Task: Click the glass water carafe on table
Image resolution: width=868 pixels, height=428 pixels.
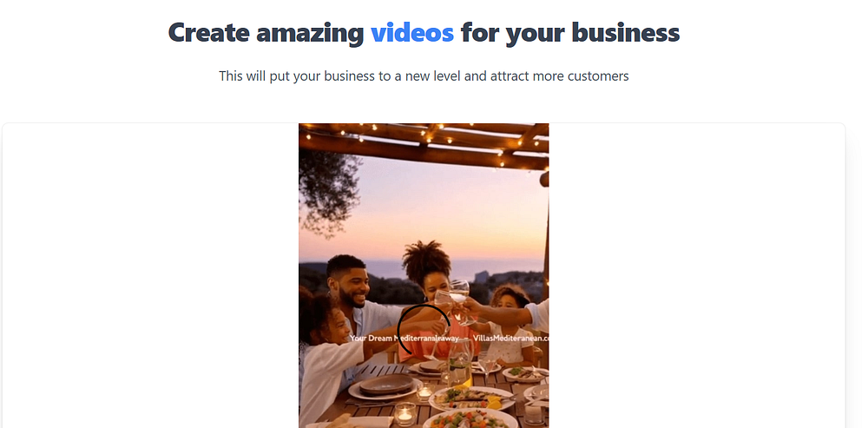Action: click(x=459, y=365)
